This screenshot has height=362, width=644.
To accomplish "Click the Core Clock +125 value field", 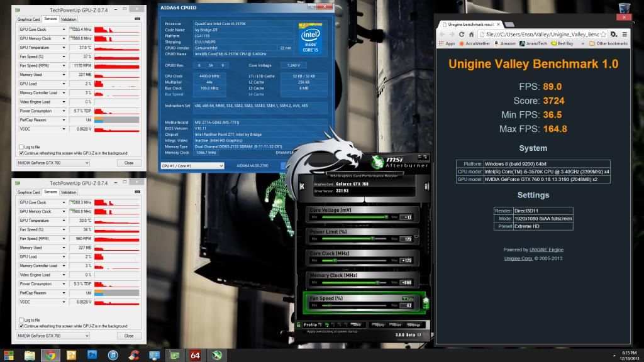I will pyautogui.click(x=406, y=260).
